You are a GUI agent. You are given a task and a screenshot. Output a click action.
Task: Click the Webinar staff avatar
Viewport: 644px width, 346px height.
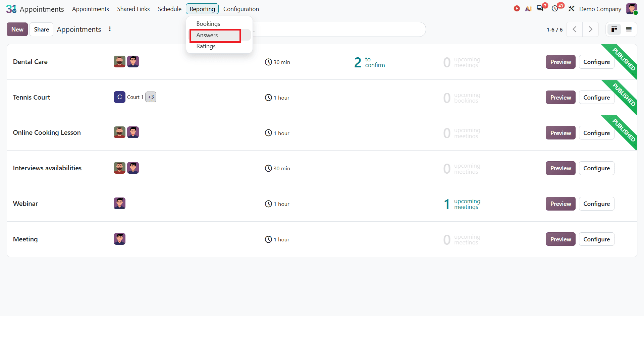click(119, 204)
